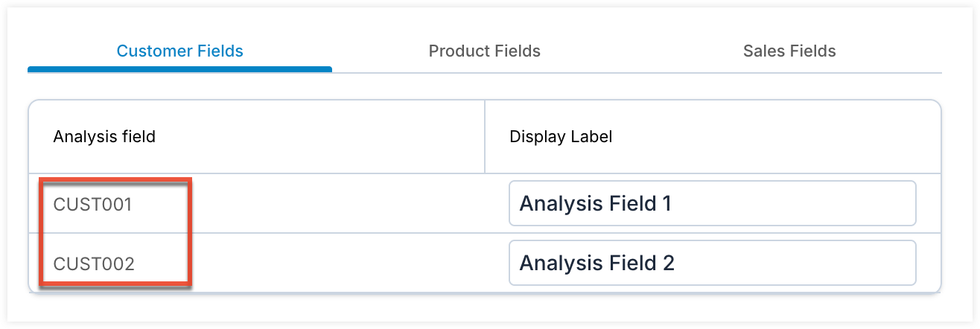
Task: Click the digit "2" in Analysis Field 2
Action: click(x=668, y=263)
